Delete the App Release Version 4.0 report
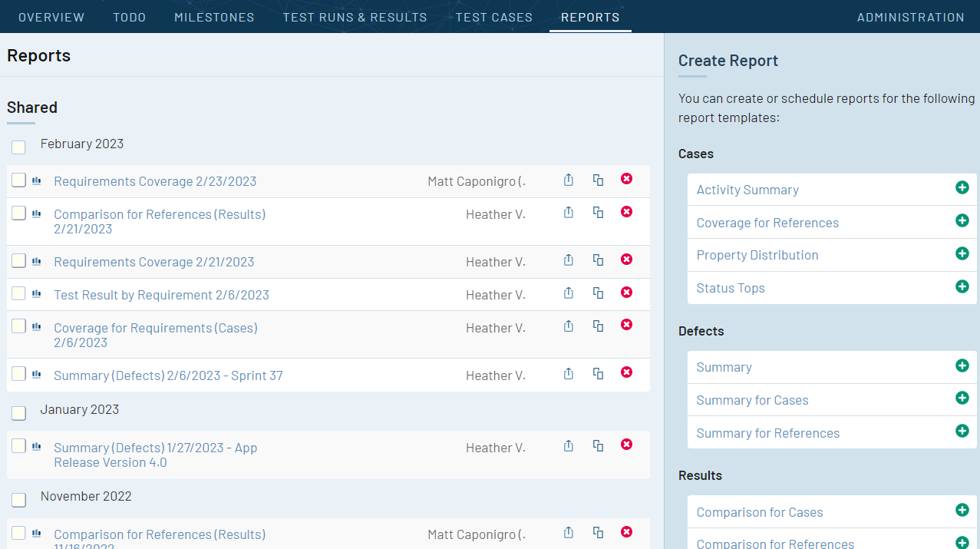 tap(626, 445)
